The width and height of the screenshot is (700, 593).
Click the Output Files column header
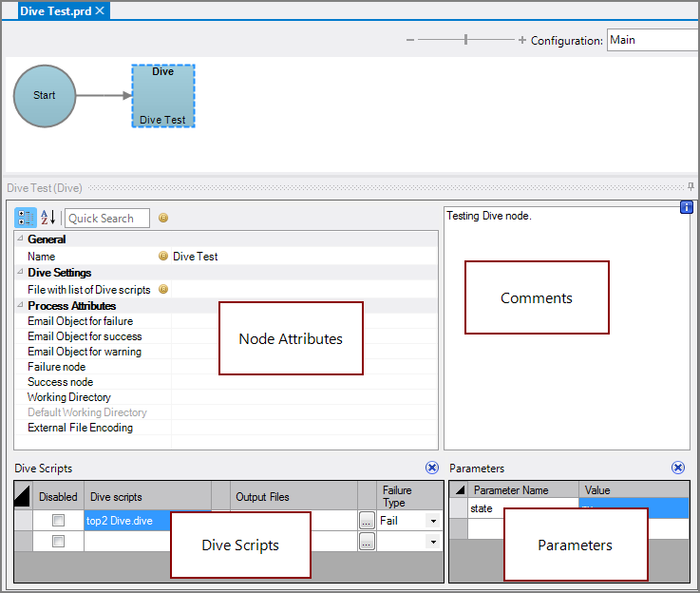point(293,497)
